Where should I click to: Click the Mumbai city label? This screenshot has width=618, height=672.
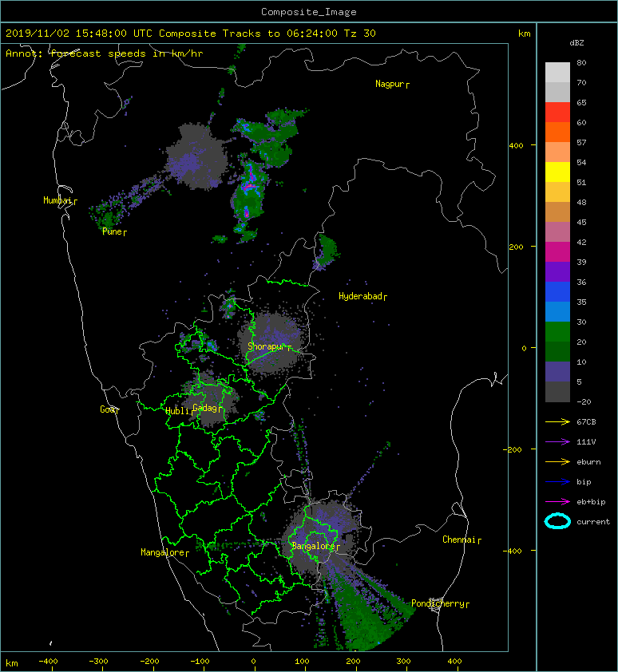(x=57, y=200)
